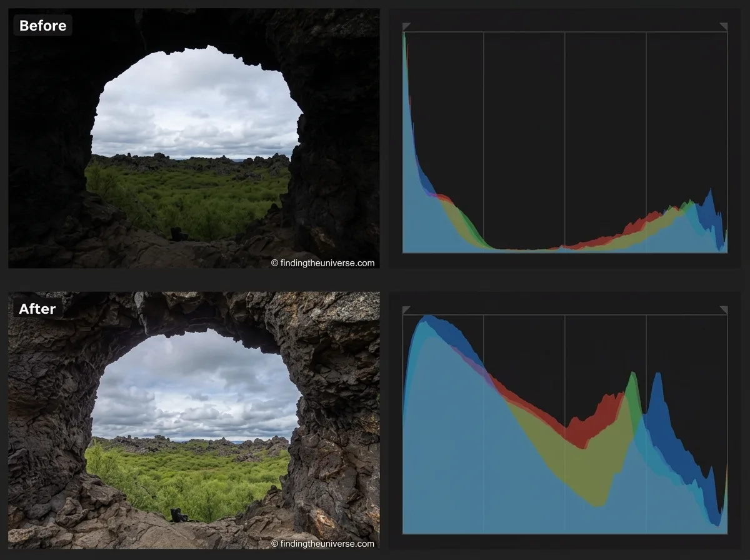Click shadow clipping triangle in Before histogram
Image resolution: width=750 pixels, height=560 pixels.
click(406, 27)
